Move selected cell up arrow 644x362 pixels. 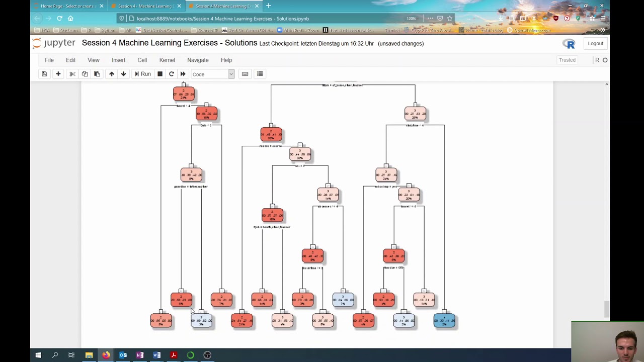[112, 74]
